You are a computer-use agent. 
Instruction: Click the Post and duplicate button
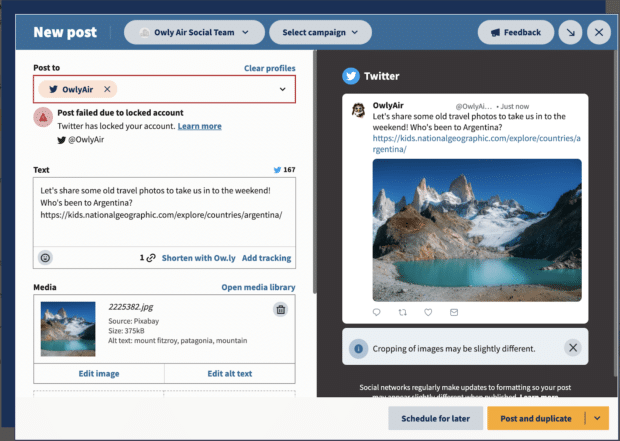pos(536,418)
